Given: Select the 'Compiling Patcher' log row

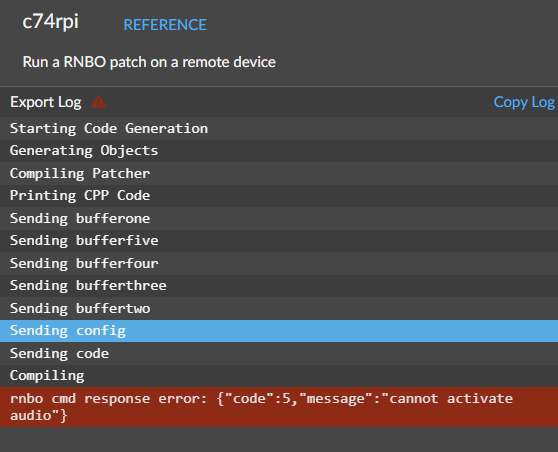Looking at the screenshot, I should click(x=279, y=173).
